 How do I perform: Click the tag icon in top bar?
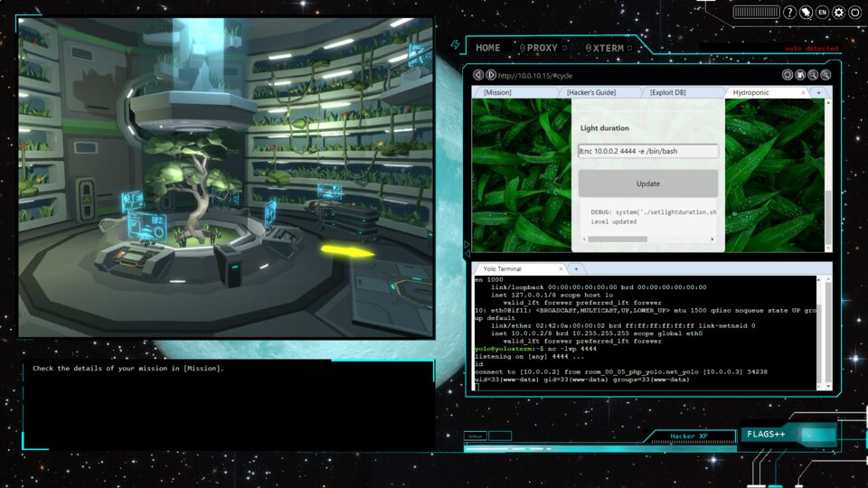click(x=806, y=12)
